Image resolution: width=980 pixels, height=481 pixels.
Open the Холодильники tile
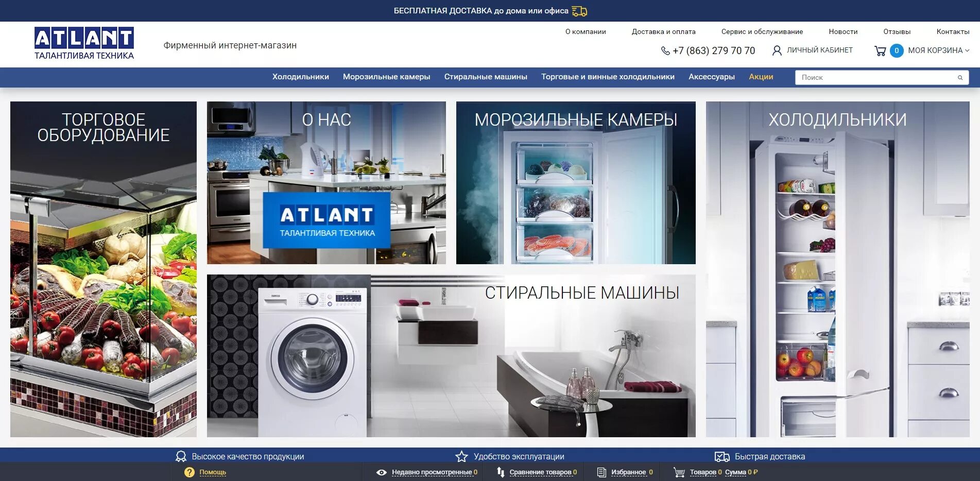coord(838,269)
